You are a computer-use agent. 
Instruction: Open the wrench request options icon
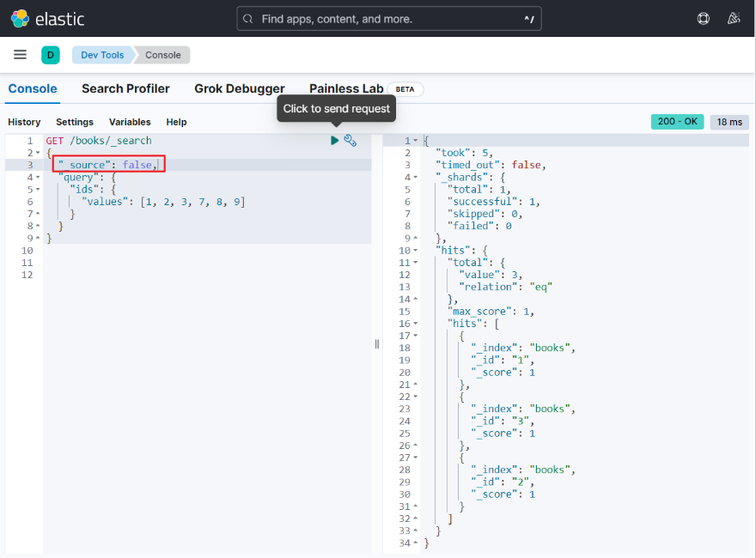pos(350,140)
